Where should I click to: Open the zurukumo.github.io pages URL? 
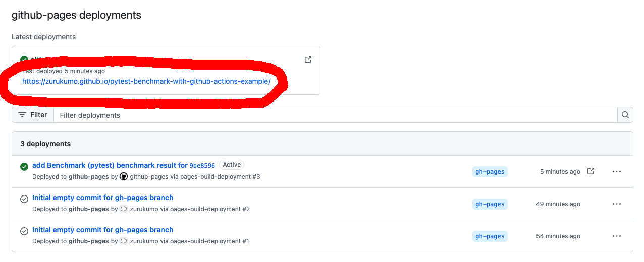(146, 81)
